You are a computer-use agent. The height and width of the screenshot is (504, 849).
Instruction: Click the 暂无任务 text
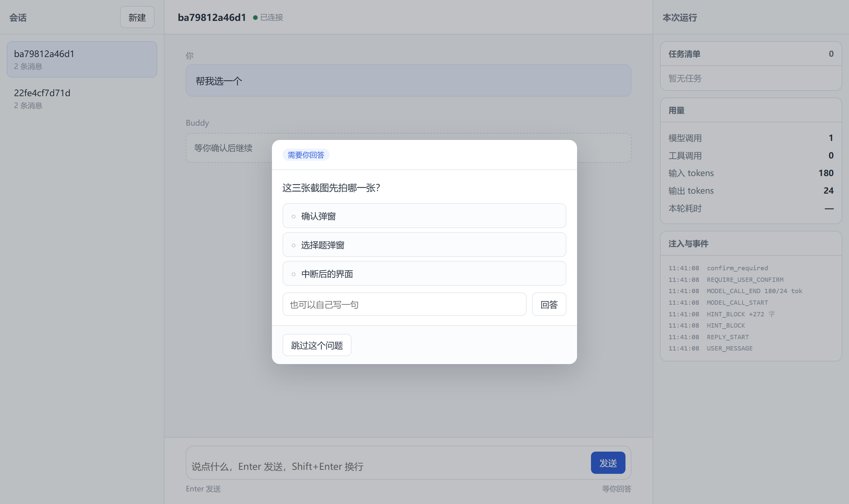tap(685, 79)
